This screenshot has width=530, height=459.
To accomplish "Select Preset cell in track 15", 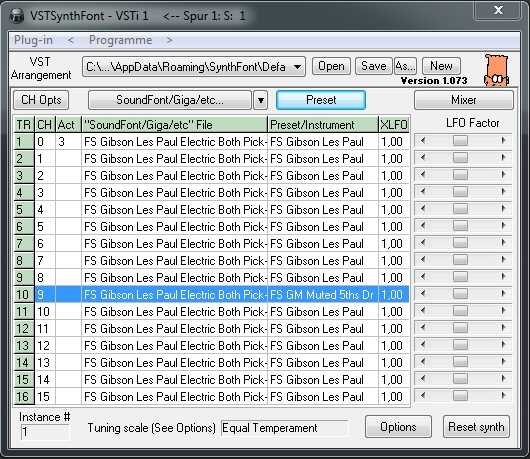I will pyautogui.click(x=323, y=380).
